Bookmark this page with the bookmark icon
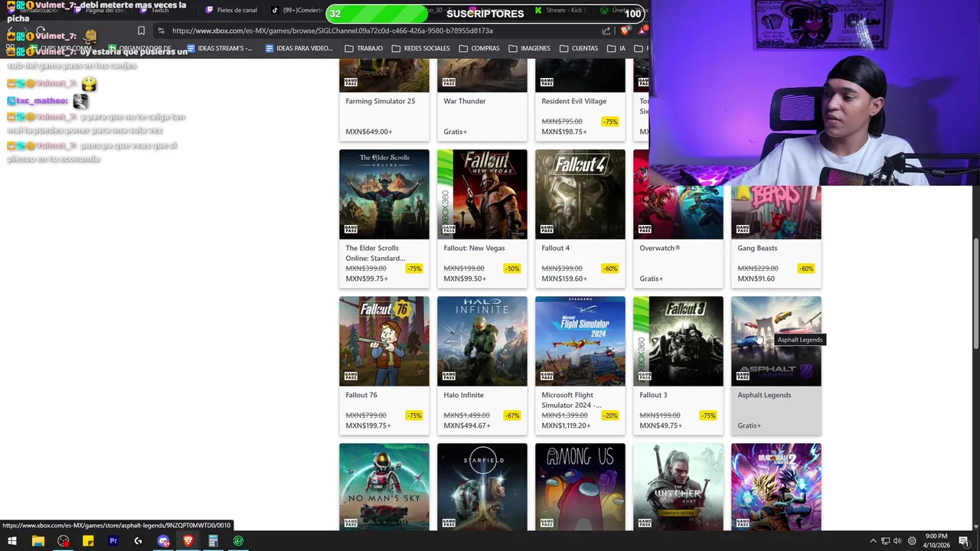Screen dimensions: 980x551 click(x=141, y=31)
